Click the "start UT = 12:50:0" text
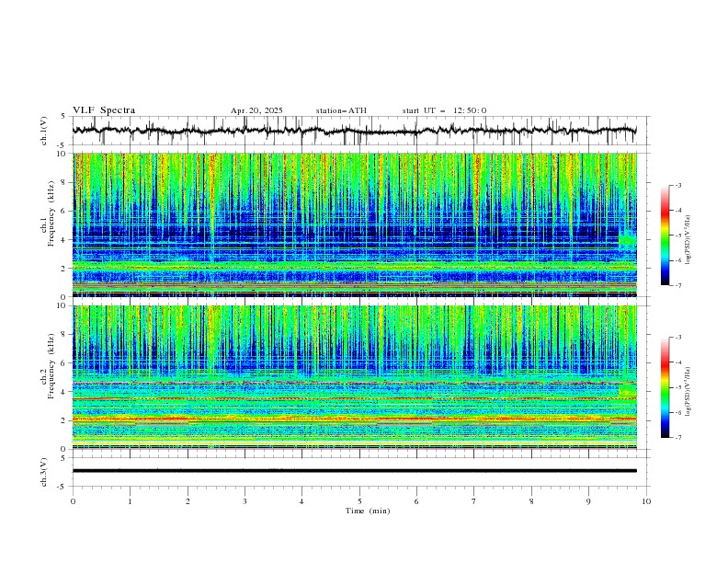This screenshot has width=728, height=563. [444, 110]
